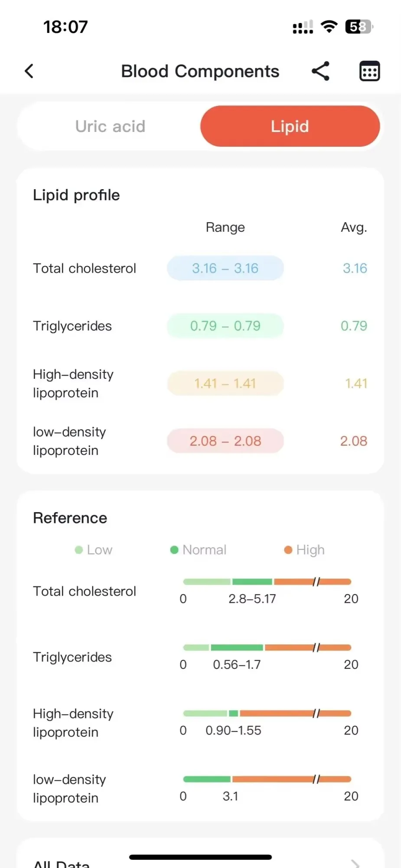Tap the Total cholesterol average value 3.16
This screenshot has height=868, width=401.
coord(355,268)
